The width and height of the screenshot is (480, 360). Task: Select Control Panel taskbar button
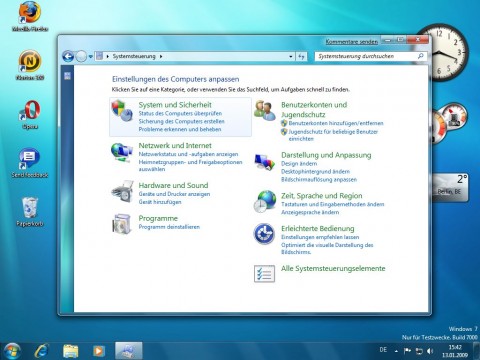click(128, 351)
